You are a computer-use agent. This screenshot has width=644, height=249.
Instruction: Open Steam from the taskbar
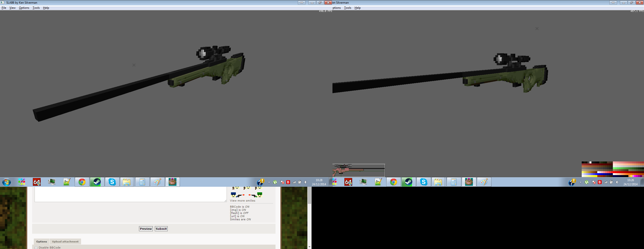[97, 182]
